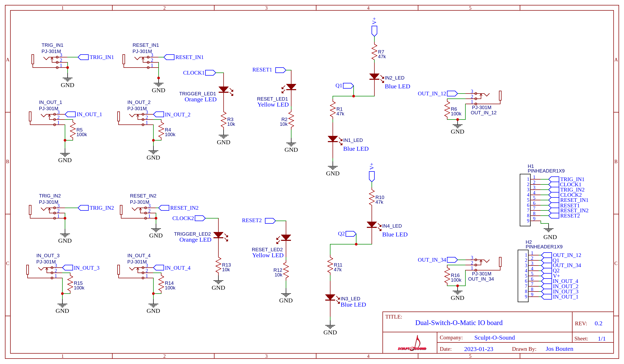The image size is (624, 364).
Task: Click the top V+ power port
Action: (x=374, y=31)
